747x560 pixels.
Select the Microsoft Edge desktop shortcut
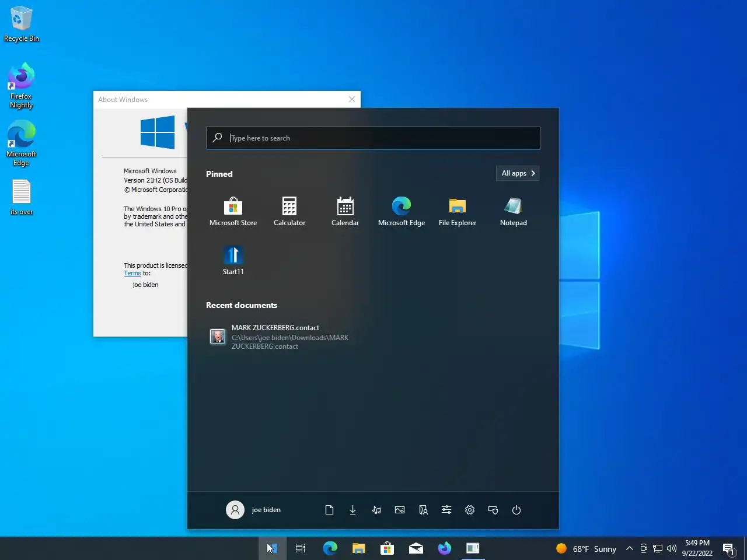21,143
